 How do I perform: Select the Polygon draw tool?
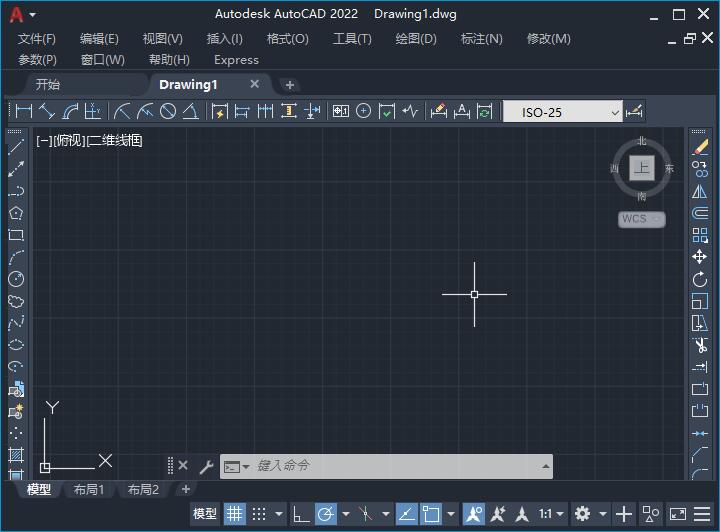(16, 213)
